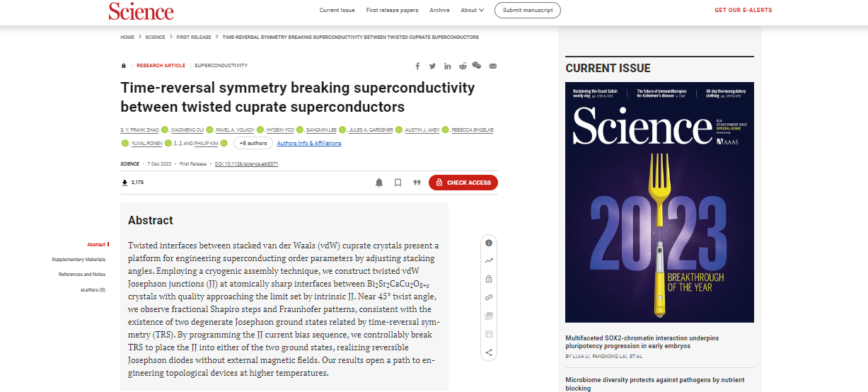Click the share icon in side toolbar
The width and height of the screenshot is (868, 392).
click(x=489, y=352)
